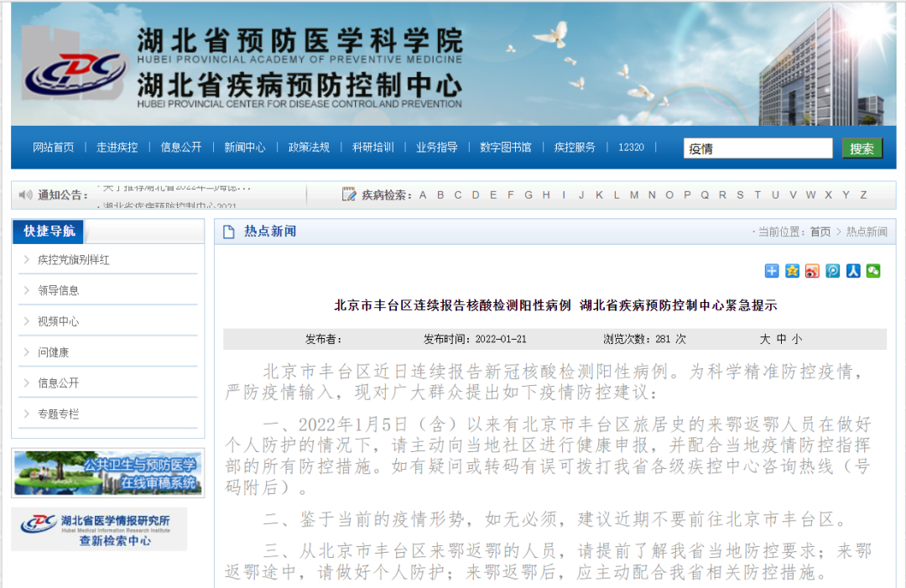
Task: Select disease index letter A
Action: (x=423, y=195)
